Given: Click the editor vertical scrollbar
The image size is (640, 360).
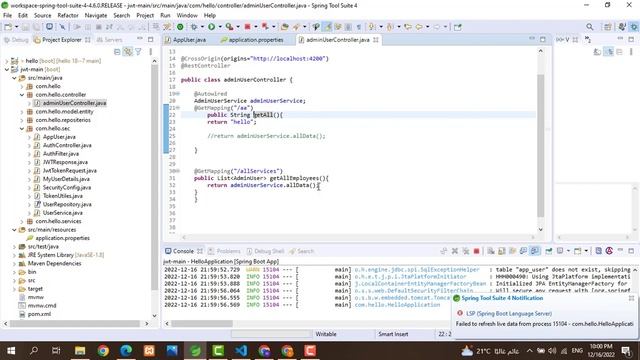Looking at the screenshot, I should [x=540, y=145].
